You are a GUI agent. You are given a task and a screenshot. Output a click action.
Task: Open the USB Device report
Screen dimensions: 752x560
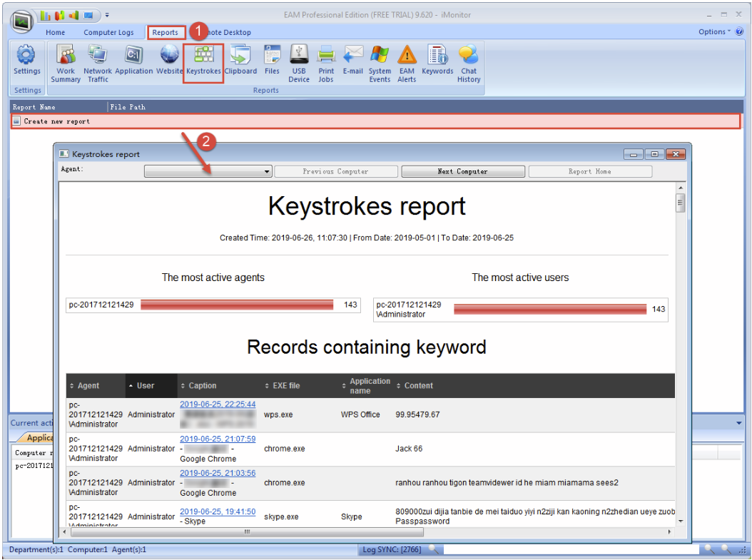tap(299, 63)
